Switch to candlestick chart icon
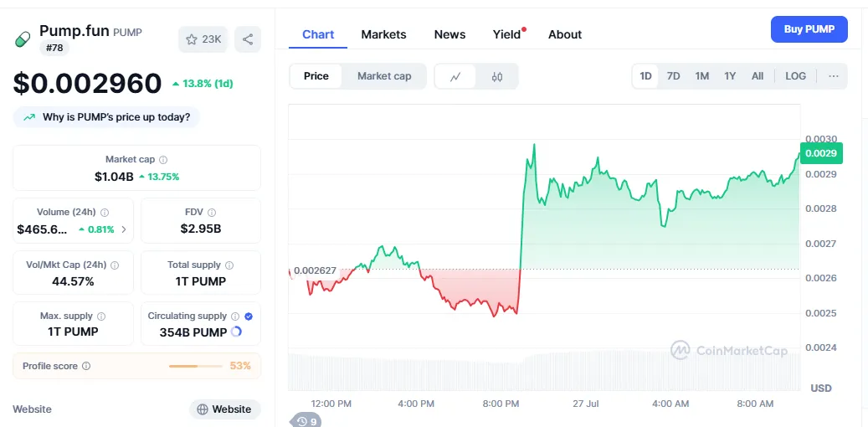Screen dimensions: 868x427 pyautogui.click(x=497, y=76)
